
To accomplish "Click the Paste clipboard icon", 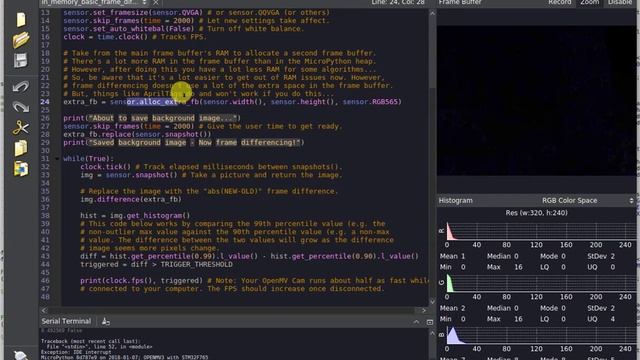I will pos(20,169).
